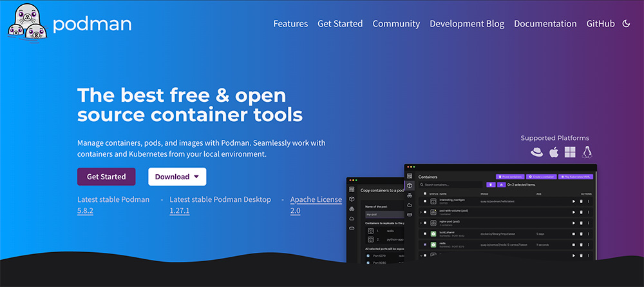644x287 pixels.
Task: Delete the lucid_shamir container
Action: 581,234
